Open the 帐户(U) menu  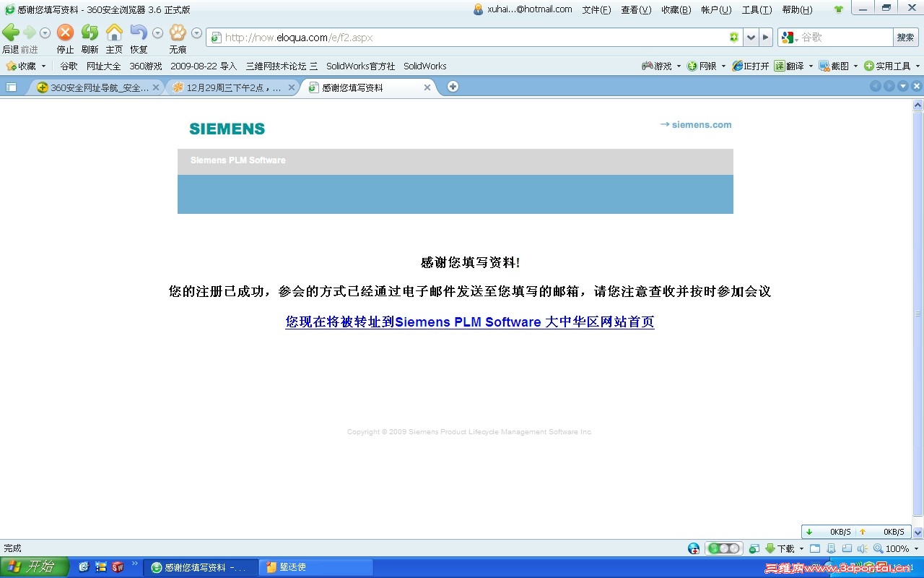(x=716, y=10)
